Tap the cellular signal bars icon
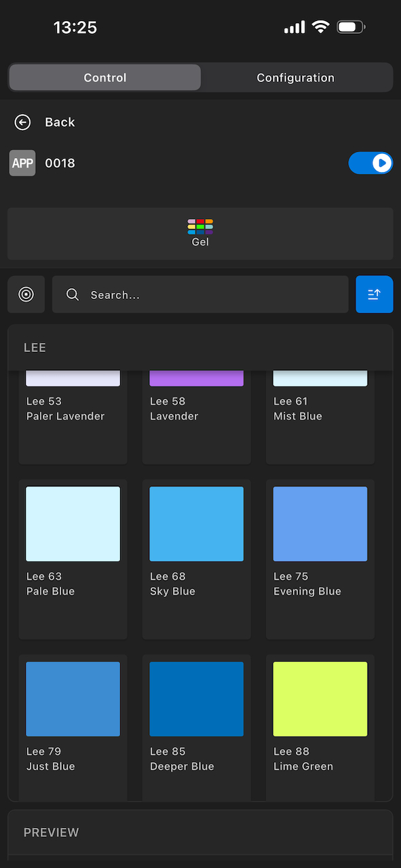This screenshot has width=401, height=868. pyautogui.click(x=294, y=27)
